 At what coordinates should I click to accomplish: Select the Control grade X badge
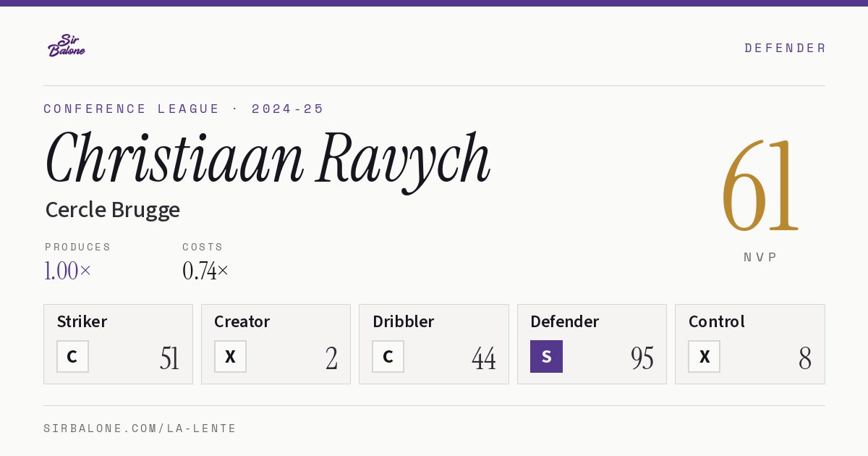(704, 356)
